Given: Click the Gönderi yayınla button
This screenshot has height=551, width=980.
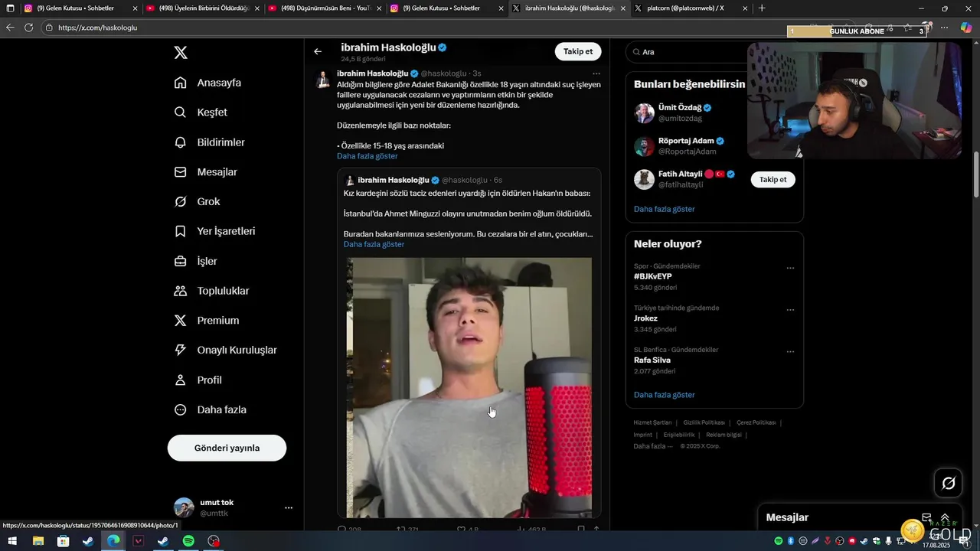Looking at the screenshot, I should (227, 448).
